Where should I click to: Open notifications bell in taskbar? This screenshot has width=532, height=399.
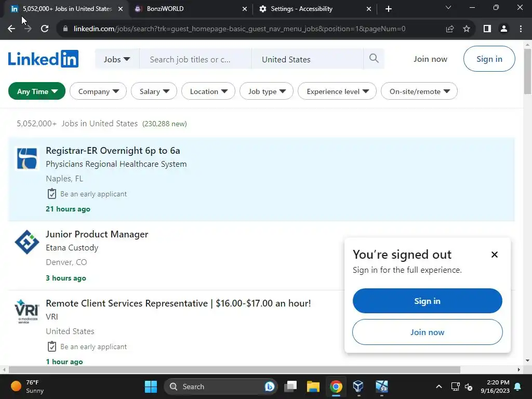518,387
